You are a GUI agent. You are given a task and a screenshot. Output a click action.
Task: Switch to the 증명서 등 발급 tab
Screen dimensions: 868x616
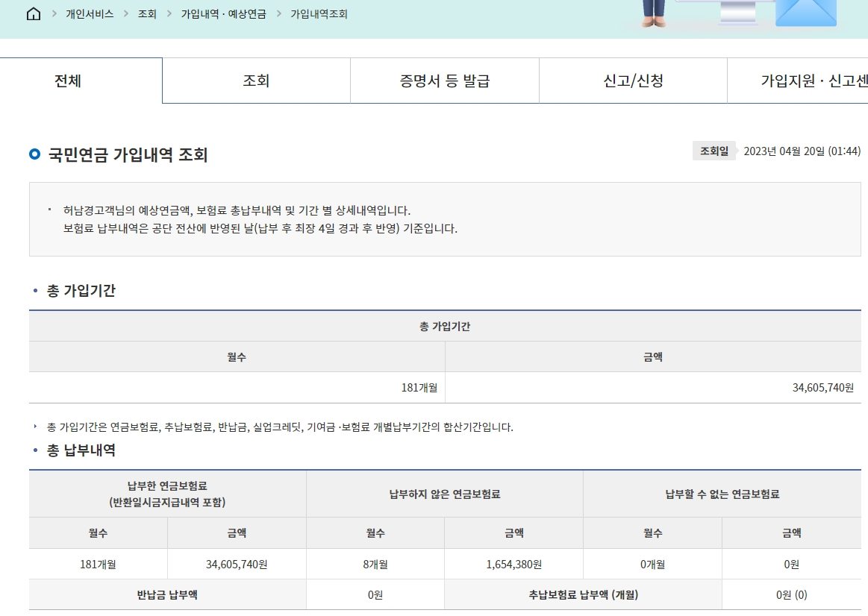click(x=445, y=81)
